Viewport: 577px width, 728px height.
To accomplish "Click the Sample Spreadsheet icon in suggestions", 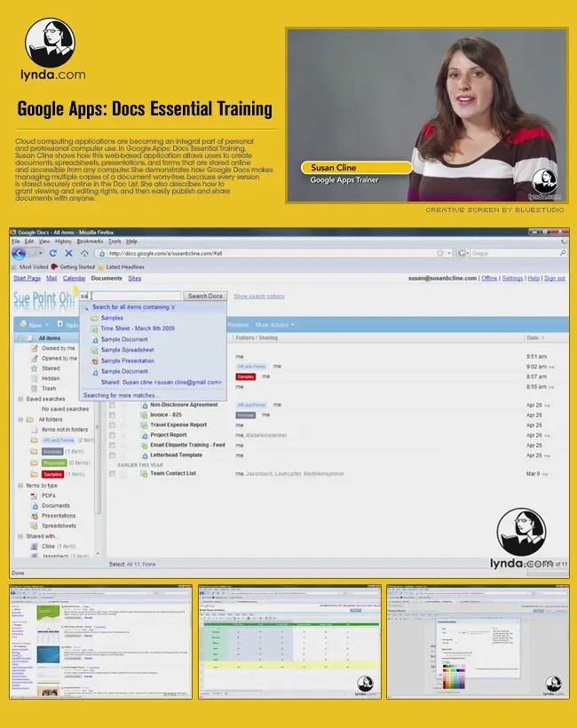I will point(95,351).
